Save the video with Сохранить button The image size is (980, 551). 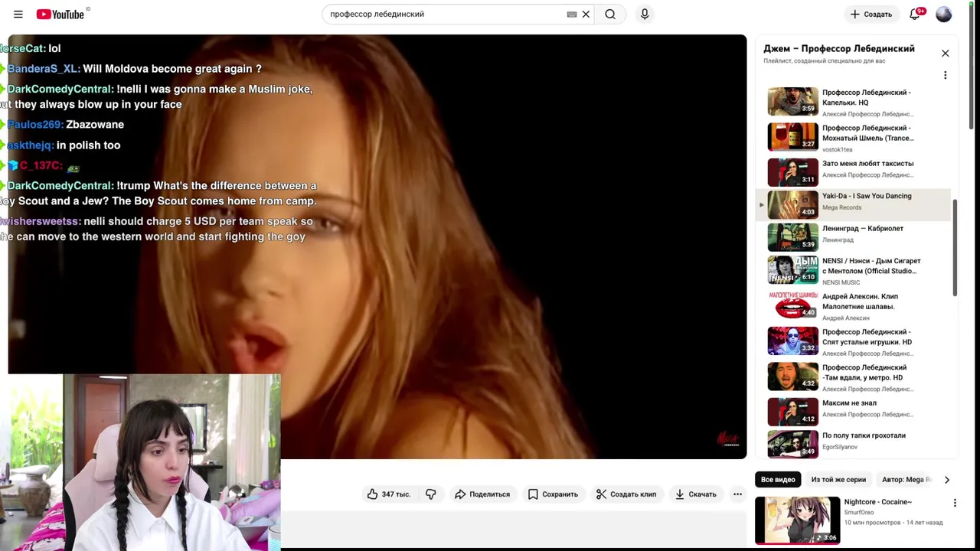[553, 494]
